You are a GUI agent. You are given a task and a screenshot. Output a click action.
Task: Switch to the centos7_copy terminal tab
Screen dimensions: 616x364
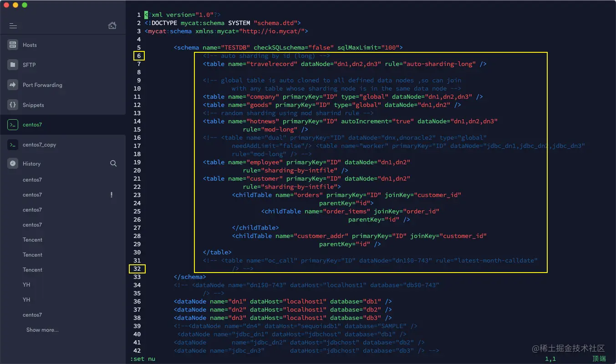tap(63, 145)
